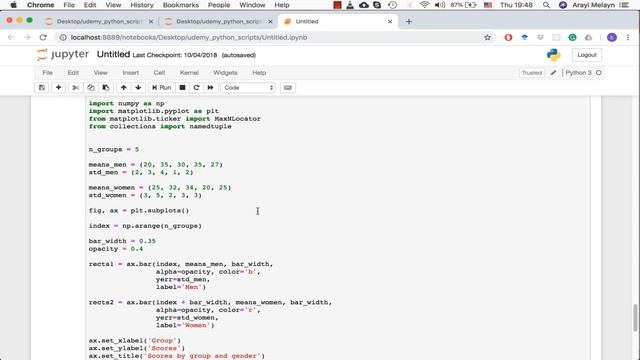Save notebook with the floppy disk icon

pyautogui.click(x=42, y=88)
